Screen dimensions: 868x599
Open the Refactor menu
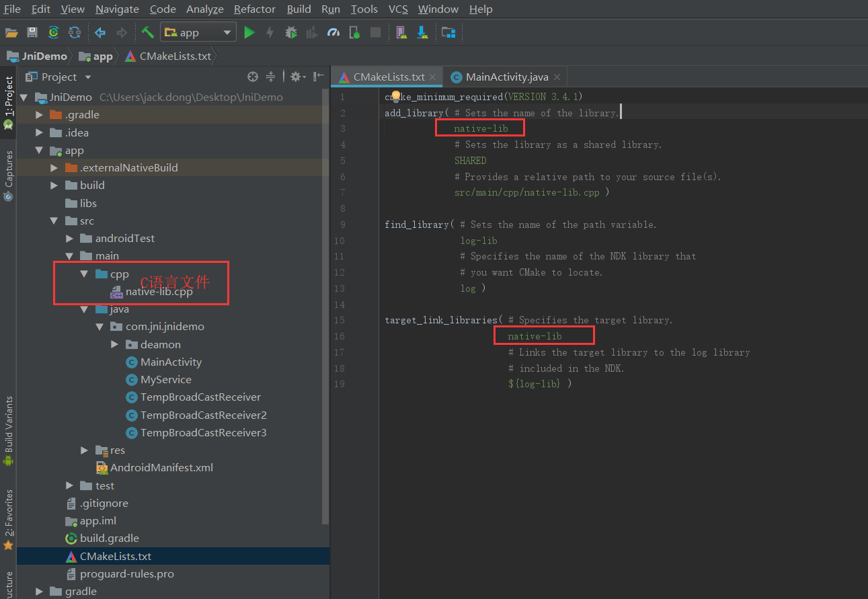[x=254, y=9]
